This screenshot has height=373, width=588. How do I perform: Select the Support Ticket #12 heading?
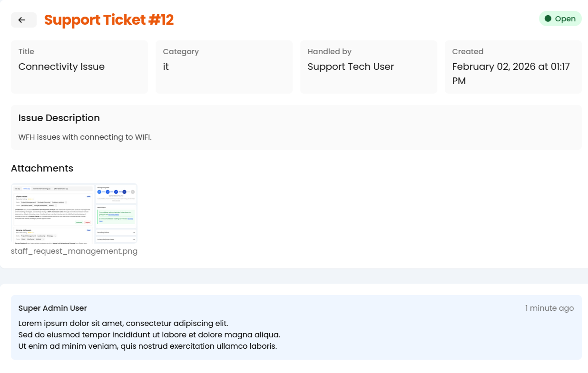109,20
